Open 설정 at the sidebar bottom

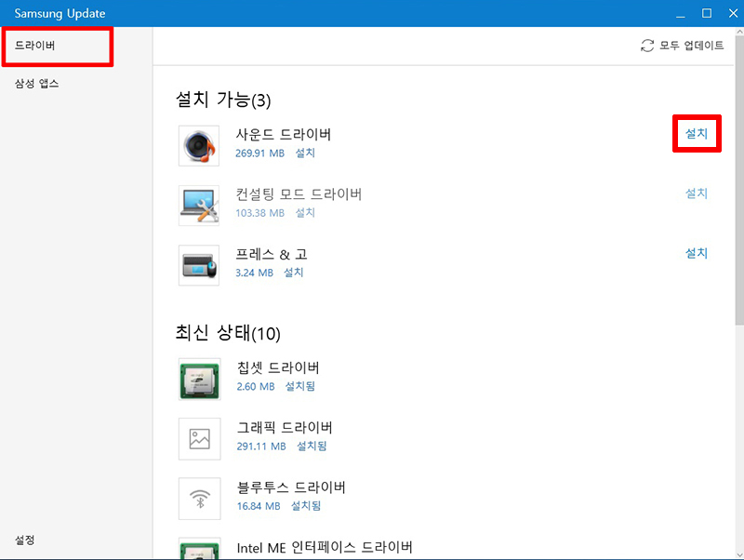25,540
